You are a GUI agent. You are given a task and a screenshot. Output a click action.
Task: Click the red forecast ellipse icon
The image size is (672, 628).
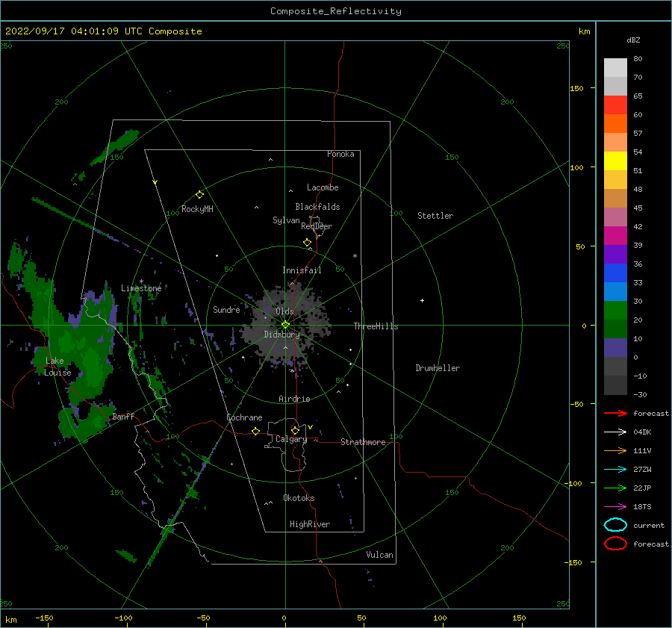(615, 544)
